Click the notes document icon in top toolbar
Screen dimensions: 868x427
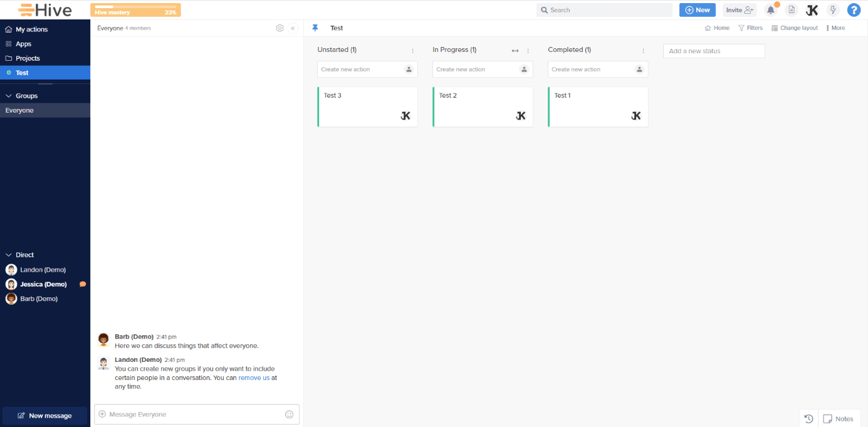[x=791, y=9]
